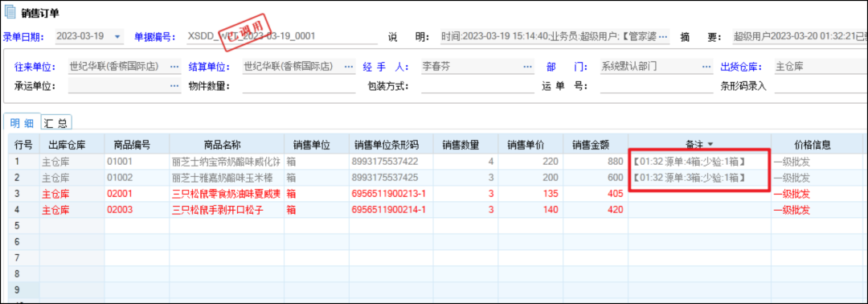Click the 条形码录入 input field

pos(821,86)
